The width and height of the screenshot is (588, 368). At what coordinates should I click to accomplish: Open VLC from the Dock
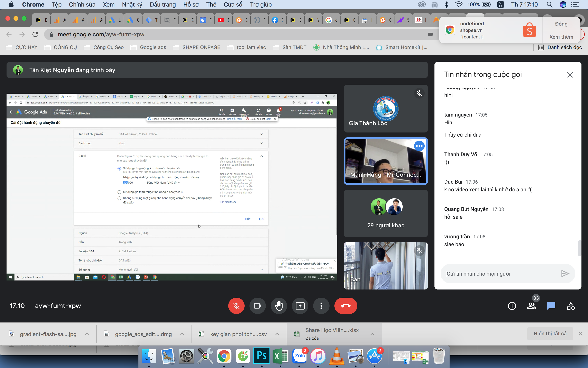tap(336, 356)
